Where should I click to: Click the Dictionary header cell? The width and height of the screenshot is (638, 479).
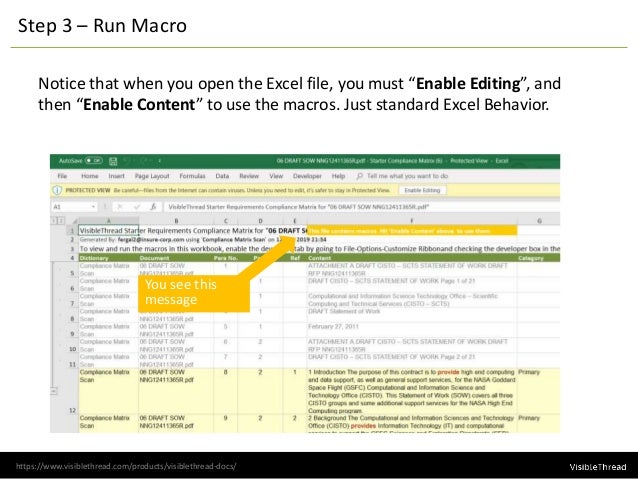pos(108,258)
